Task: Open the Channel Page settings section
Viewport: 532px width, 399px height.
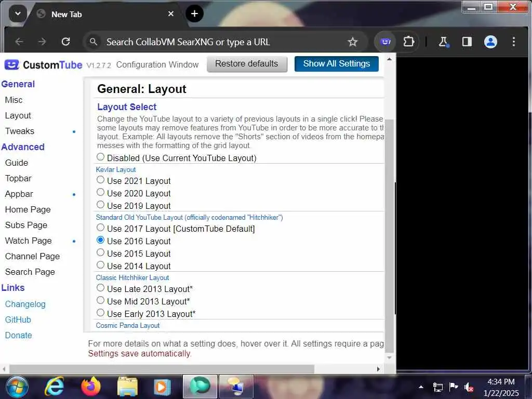Action: coord(33,256)
